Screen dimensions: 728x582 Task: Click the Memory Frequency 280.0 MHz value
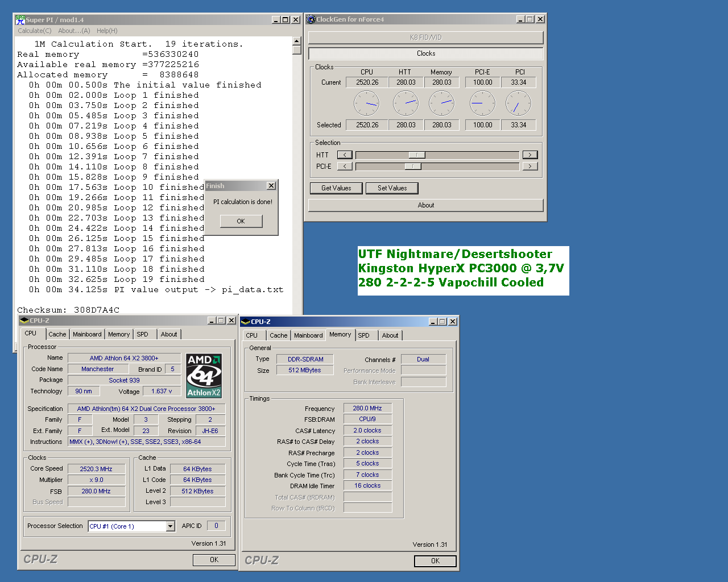367,408
